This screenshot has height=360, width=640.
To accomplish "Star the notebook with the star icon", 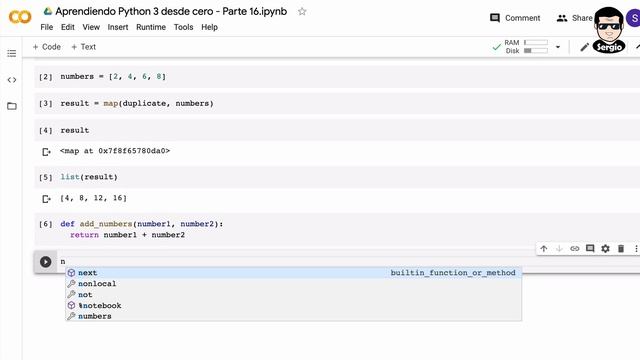I will pyautogui.click(x=302, y=11).
